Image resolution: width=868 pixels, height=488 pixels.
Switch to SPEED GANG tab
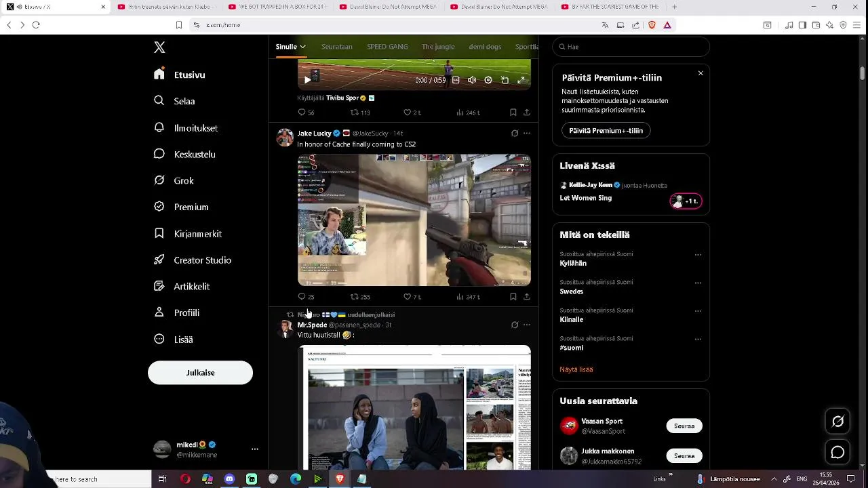[x=387, y=47]
